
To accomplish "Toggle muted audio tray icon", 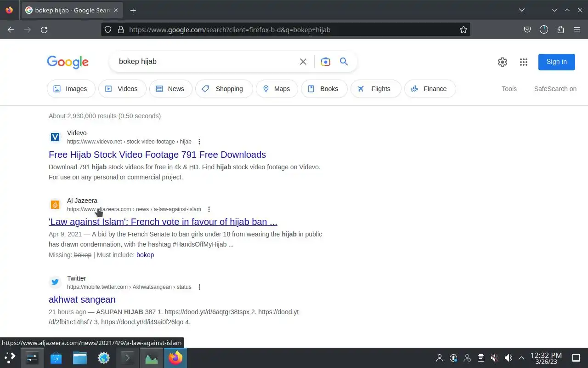I will point(495,358).
